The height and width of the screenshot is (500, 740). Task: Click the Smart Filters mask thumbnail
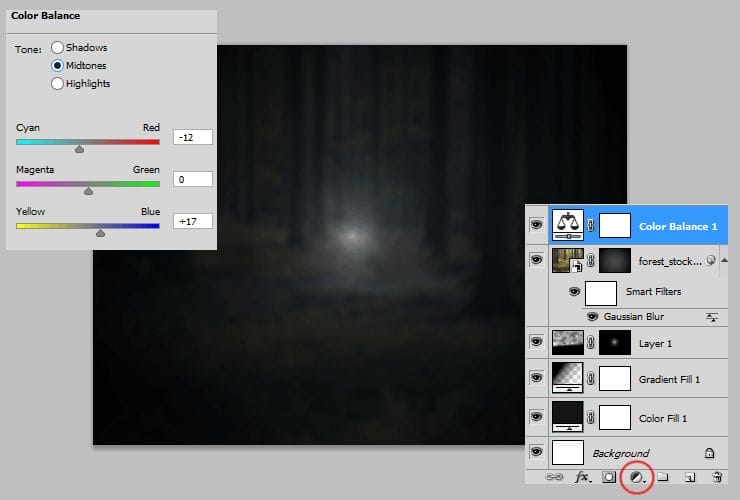coord(601,293)
